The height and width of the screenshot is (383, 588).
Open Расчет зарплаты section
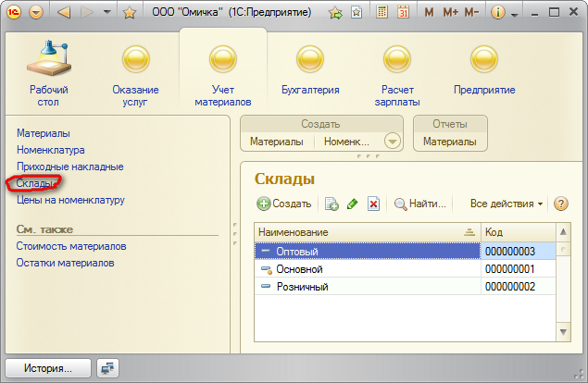397,76
